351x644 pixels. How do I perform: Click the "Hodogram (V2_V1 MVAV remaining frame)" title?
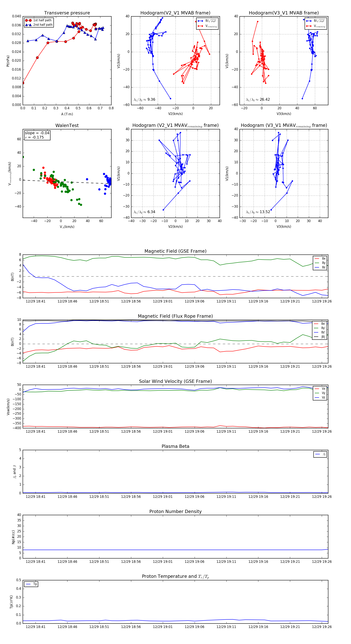coord(175,125)
